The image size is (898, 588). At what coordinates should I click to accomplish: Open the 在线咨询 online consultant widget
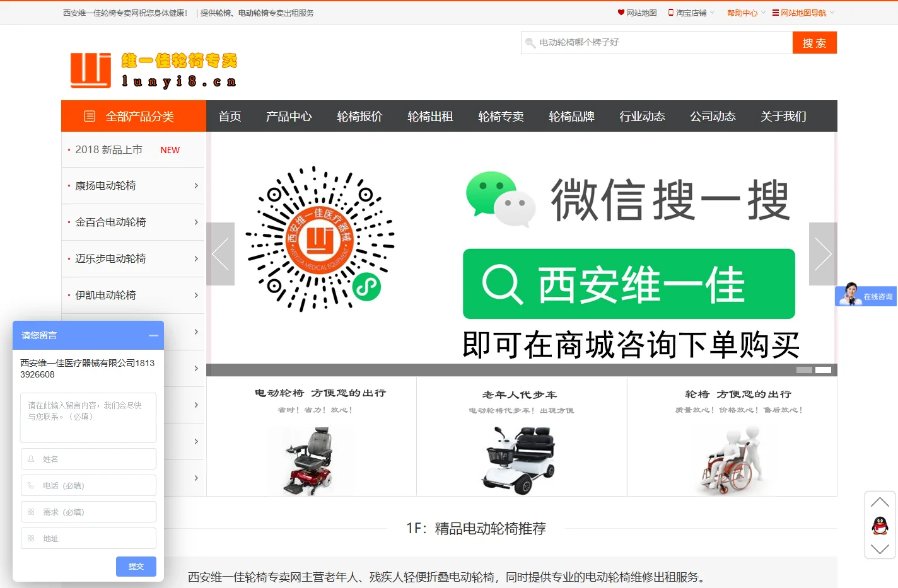tap(866, 295)
